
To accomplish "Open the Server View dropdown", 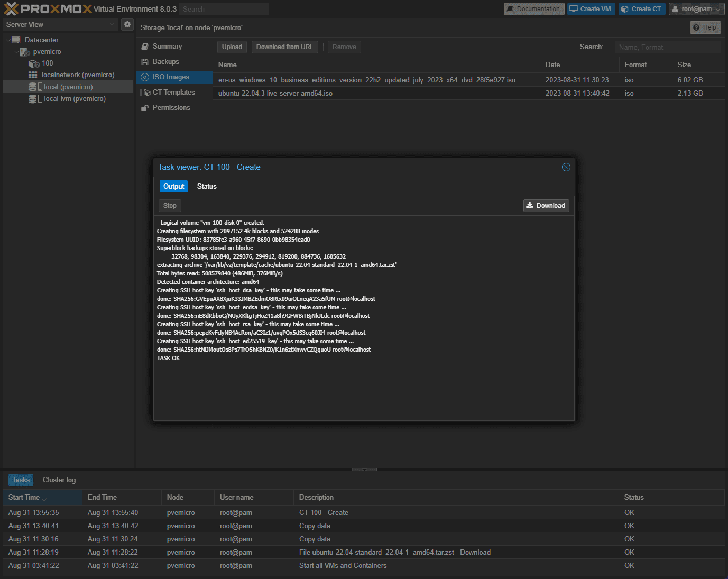I will 60,24.
